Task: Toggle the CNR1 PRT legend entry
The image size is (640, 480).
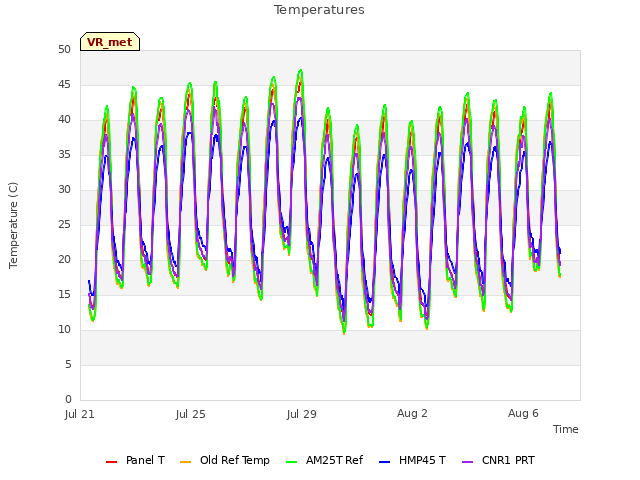Action: pyautogui.click(x=498, y=460)
